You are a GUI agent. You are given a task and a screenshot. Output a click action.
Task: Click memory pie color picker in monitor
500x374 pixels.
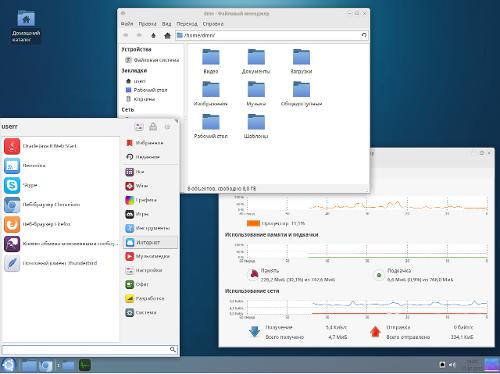[254, 274]
